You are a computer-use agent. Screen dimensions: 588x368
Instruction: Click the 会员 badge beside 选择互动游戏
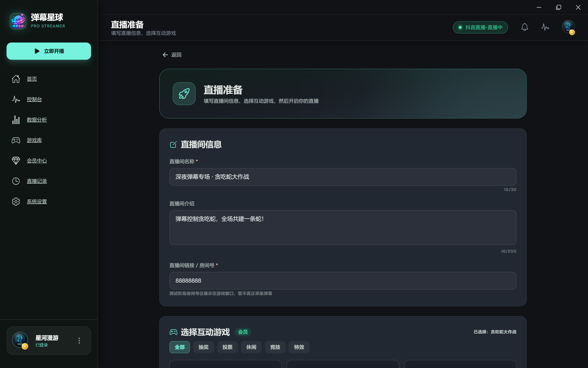tap(243, 332)
